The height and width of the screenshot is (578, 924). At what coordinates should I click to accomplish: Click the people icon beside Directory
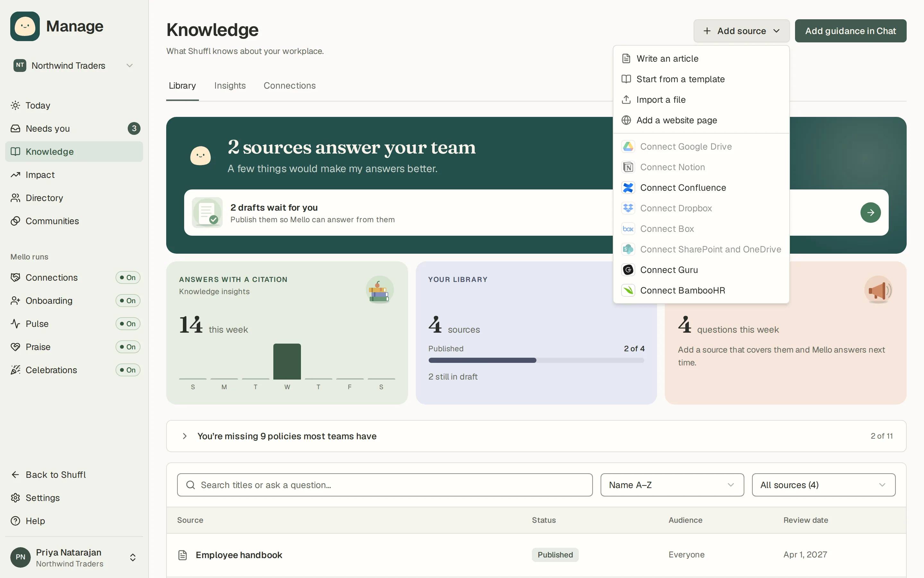click(x=15, y=197)
